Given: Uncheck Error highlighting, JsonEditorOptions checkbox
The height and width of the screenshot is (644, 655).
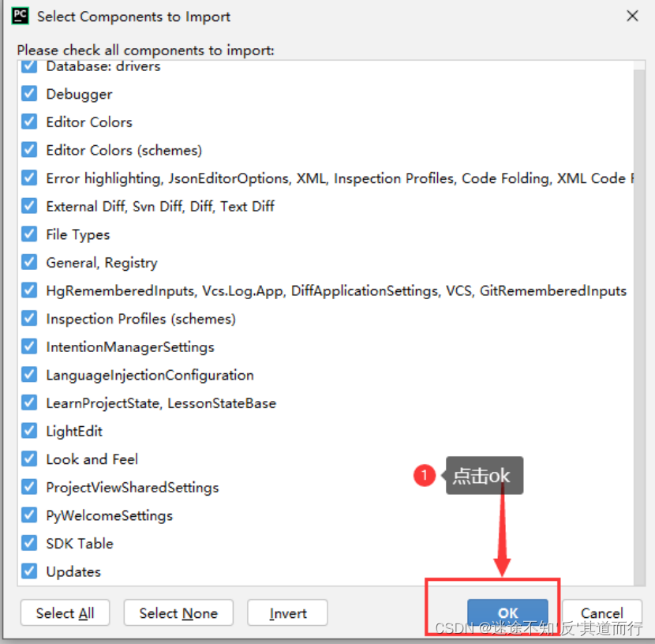Looking at the screenshot, I should coord(29,178).
